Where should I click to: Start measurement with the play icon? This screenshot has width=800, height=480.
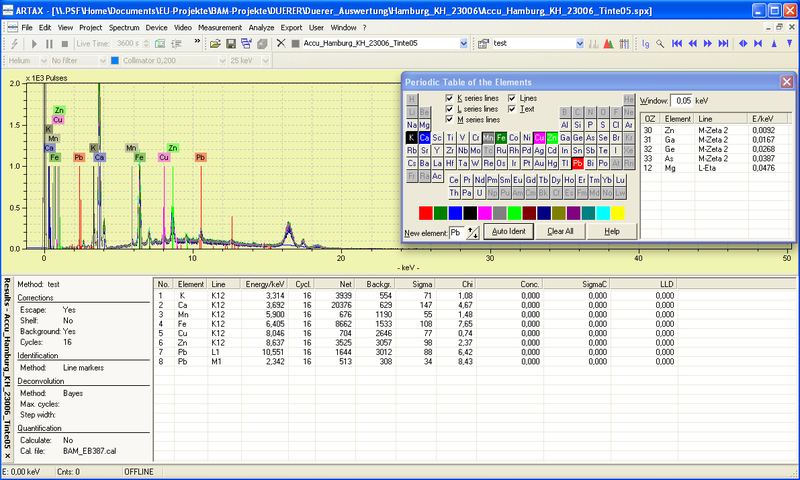[x=34, y=44]
